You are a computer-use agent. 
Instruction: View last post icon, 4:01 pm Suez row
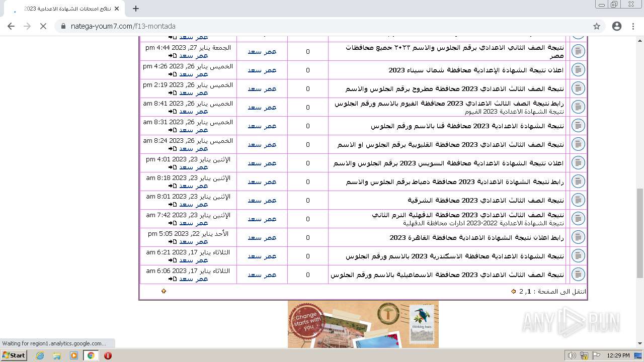point(173,167)
